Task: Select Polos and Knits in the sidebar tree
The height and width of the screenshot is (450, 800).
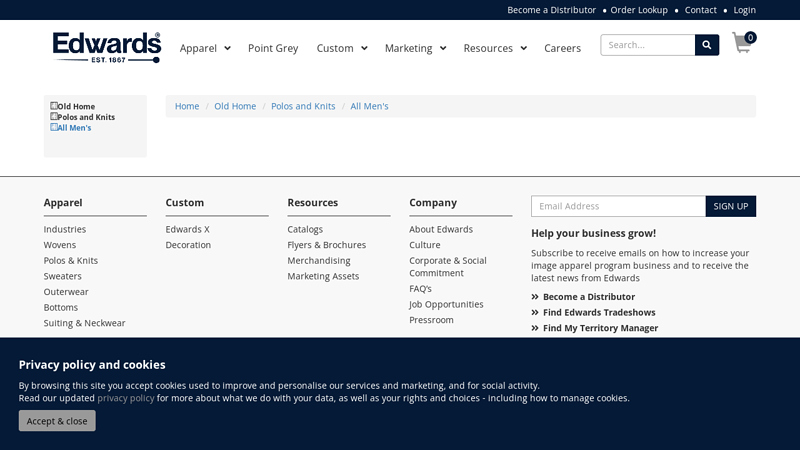Action: click(86, 117)
